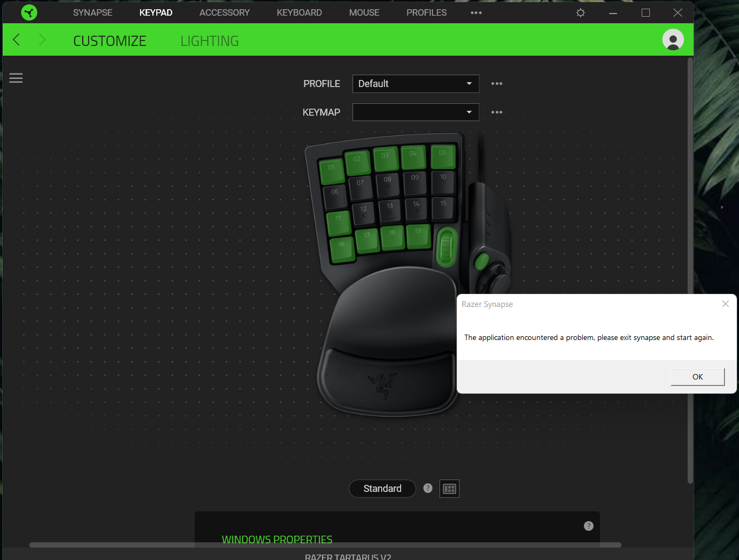This screenshot has height=560, width=739.
Task: Expand the empty Keymap dropdown
Action: [416, 112]
